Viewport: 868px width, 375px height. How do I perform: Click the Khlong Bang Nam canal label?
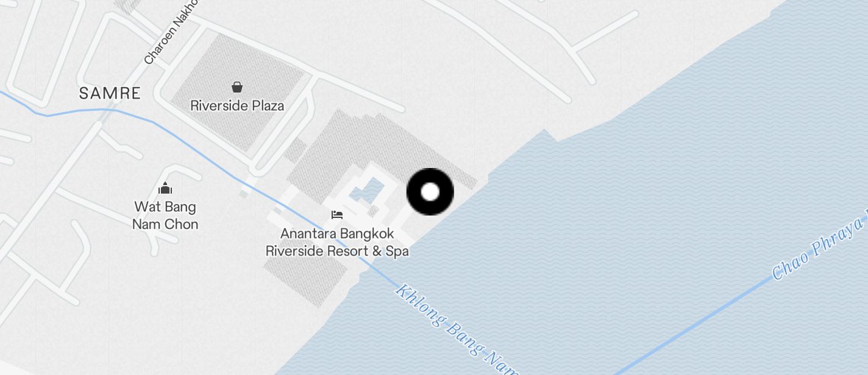(456, 329)
